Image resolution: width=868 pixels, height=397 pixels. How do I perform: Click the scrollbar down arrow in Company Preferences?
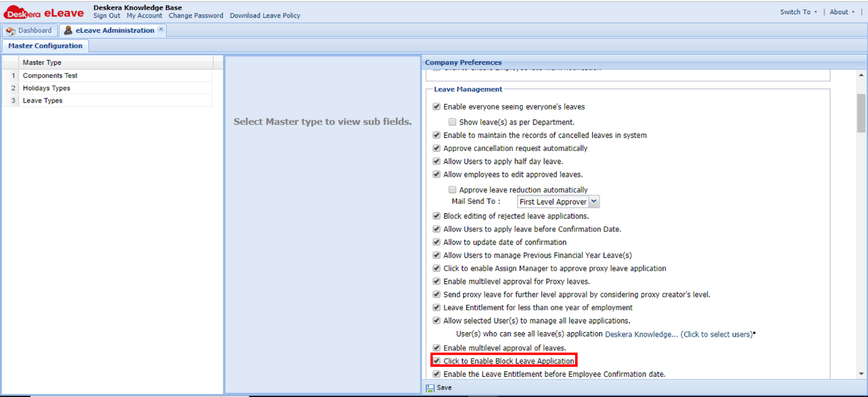coord(862,373)
